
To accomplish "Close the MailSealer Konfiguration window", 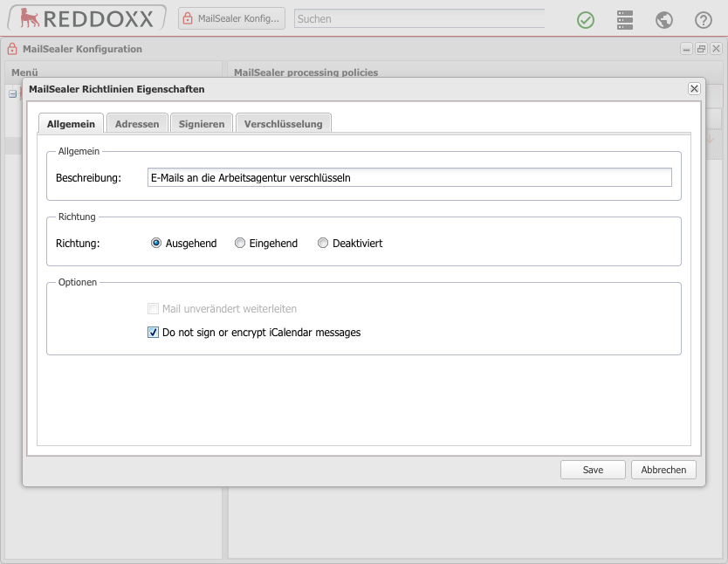I will coord(716,49).
